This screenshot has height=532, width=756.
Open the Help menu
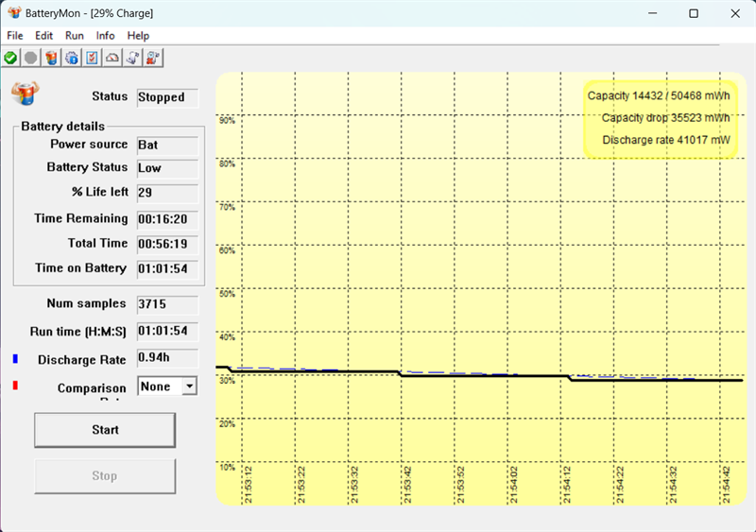click(x=138, y=35)
